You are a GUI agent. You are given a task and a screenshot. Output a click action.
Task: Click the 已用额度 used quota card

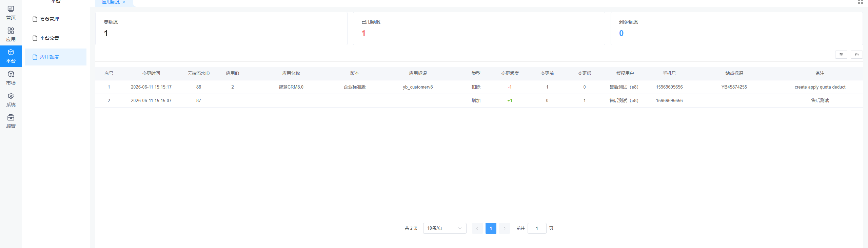point(479,28)
